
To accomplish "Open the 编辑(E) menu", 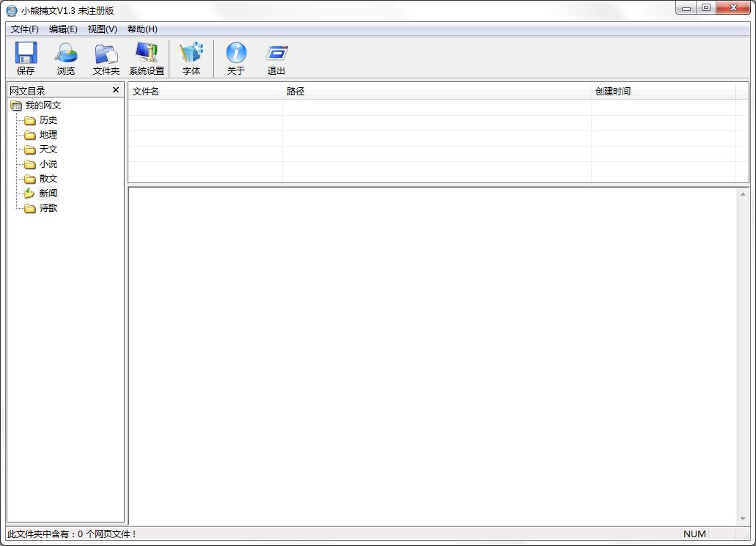I will 63,29.
